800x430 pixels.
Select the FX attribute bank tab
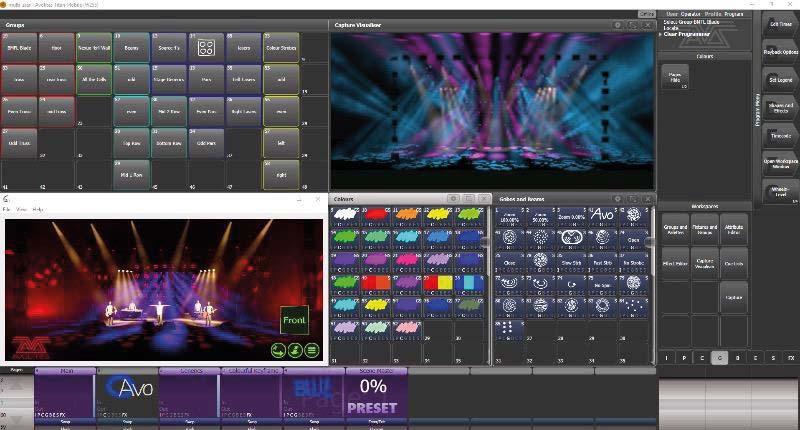[791, 358]
